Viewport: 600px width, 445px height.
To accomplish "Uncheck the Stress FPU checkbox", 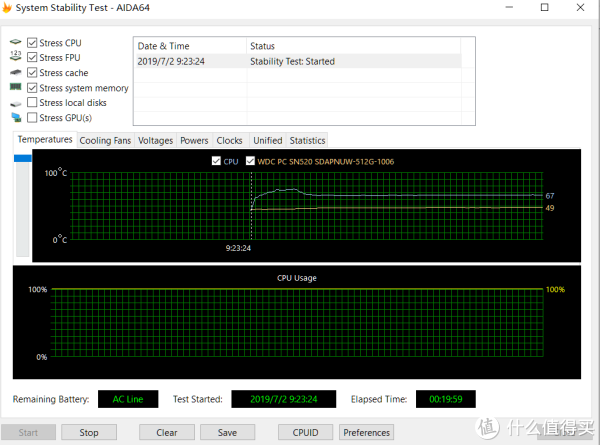I will point(32,57).
